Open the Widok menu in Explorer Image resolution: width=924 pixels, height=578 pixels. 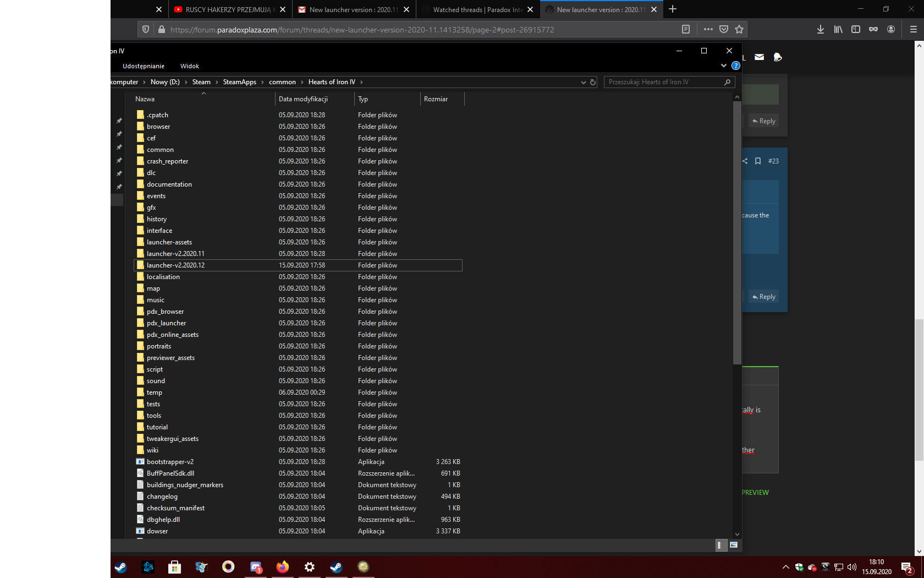click(189, 66)
